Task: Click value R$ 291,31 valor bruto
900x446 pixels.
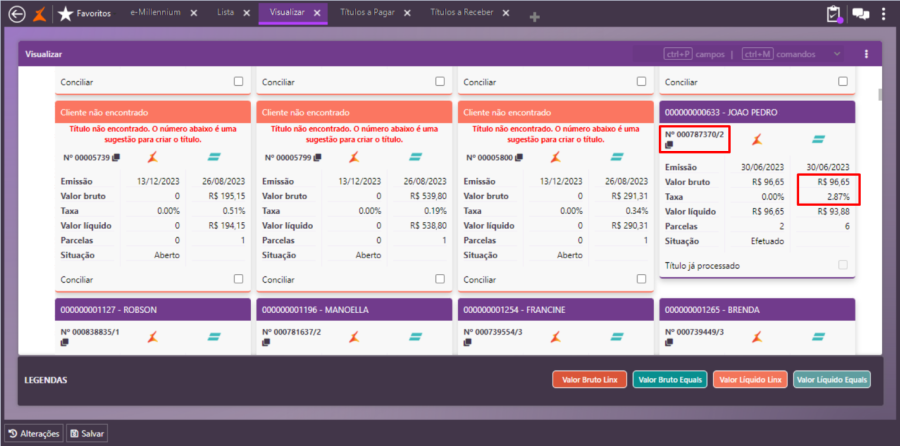Action: click(630, 196)
